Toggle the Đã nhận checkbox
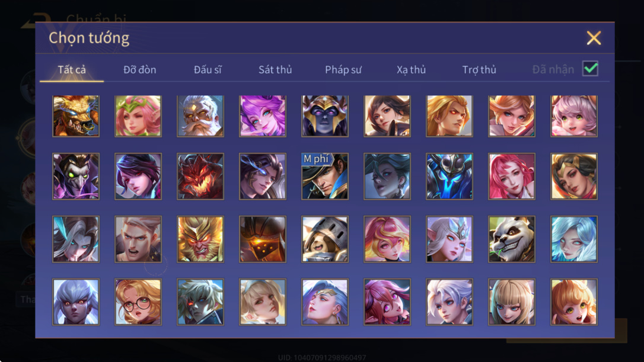The height and width of the screenshot is (362, 644). (590, 69)
